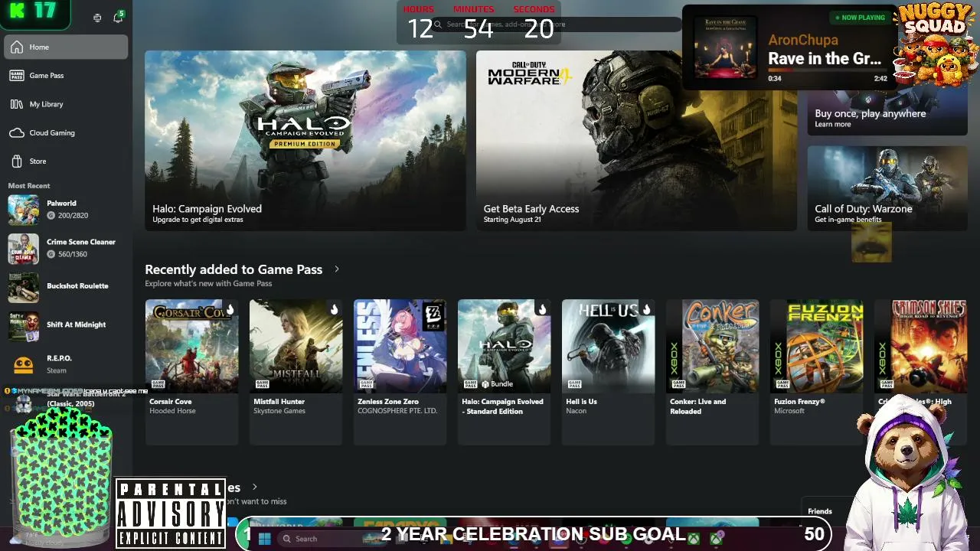Screen dimensions: 980x551
Task: Go to the My Library tab
Action: click(66, 104)
